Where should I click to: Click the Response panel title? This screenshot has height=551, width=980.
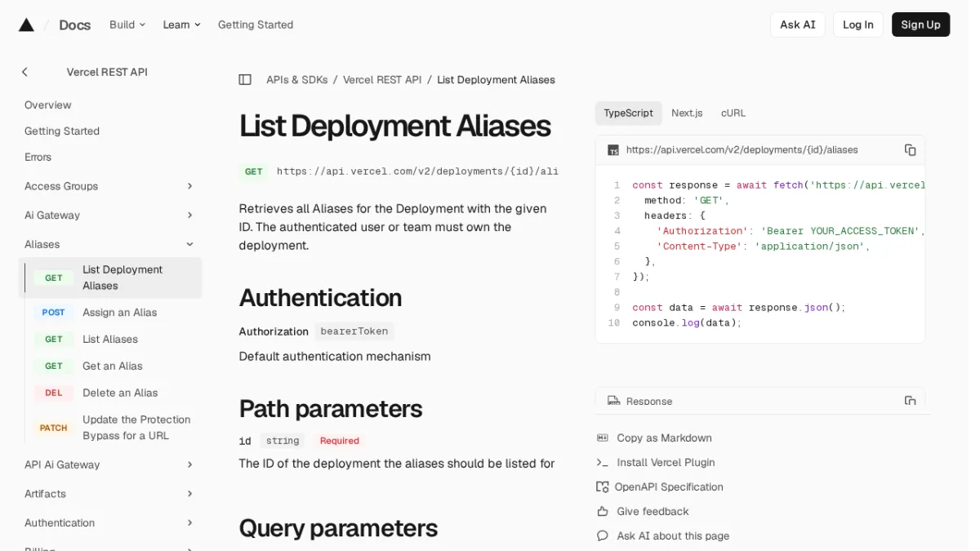pos(649,402)
